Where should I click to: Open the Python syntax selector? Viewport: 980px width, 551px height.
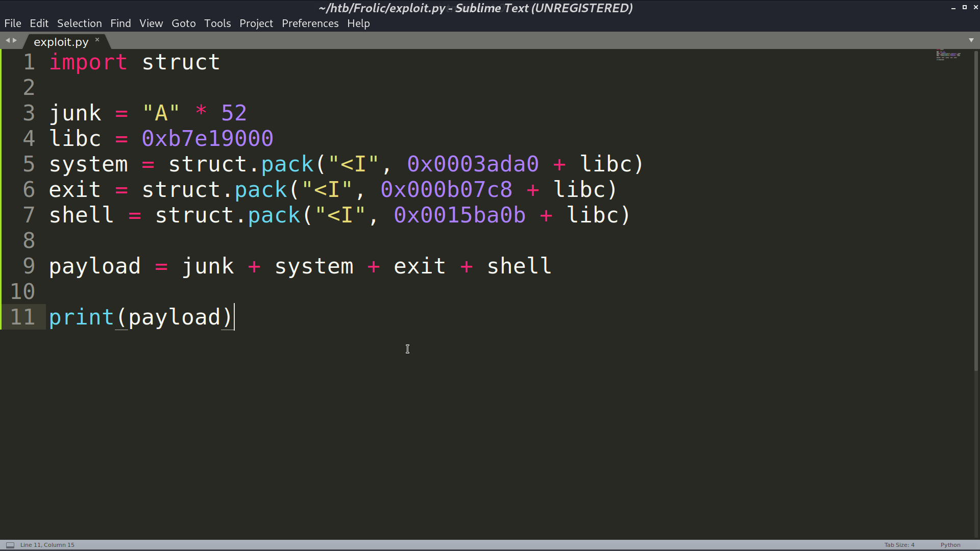click(950, 545)
